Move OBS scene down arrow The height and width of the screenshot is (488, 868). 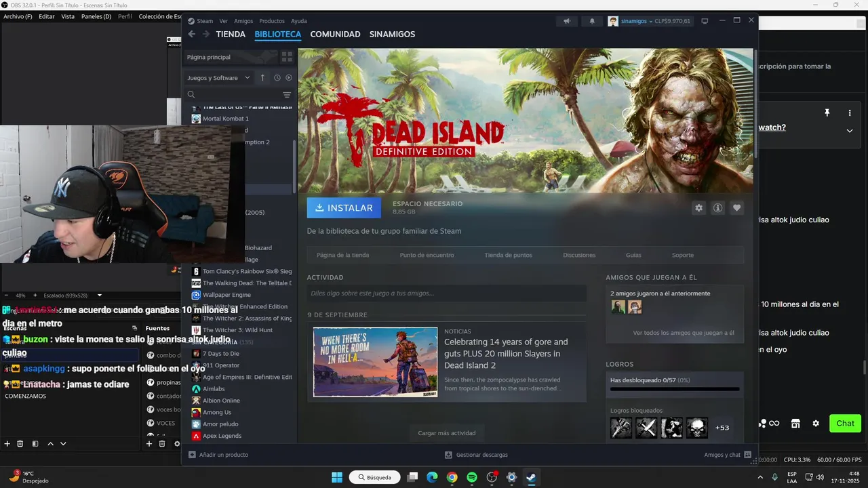coord(63,444)
